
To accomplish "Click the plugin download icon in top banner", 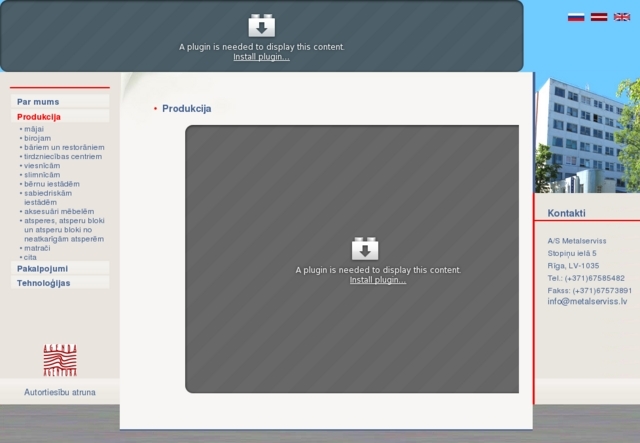I will point(261,26).
